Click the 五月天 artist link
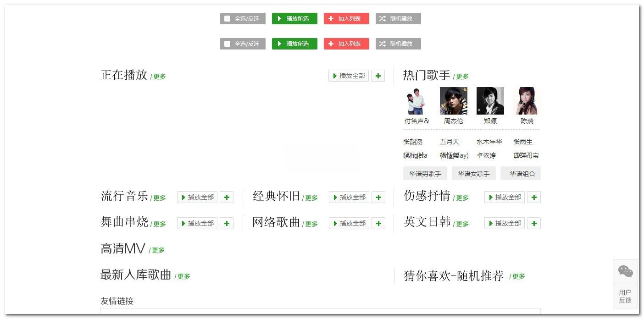 click(x=450, y=142)
